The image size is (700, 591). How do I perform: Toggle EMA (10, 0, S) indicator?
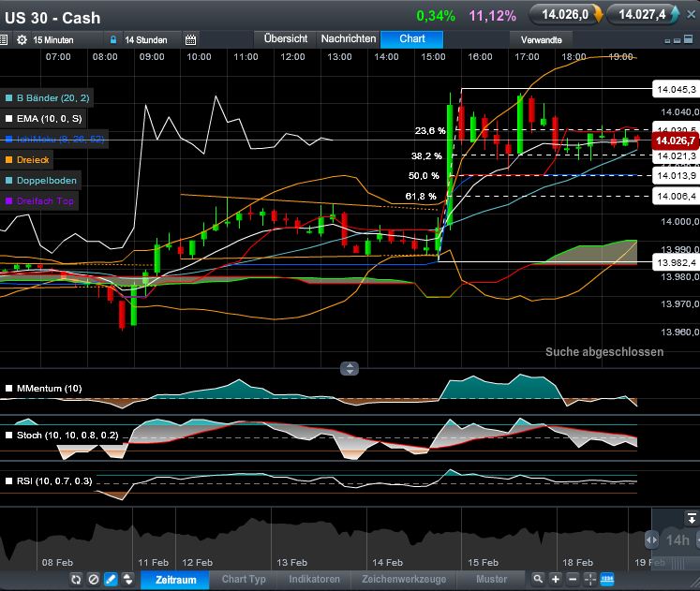(43, 119)
